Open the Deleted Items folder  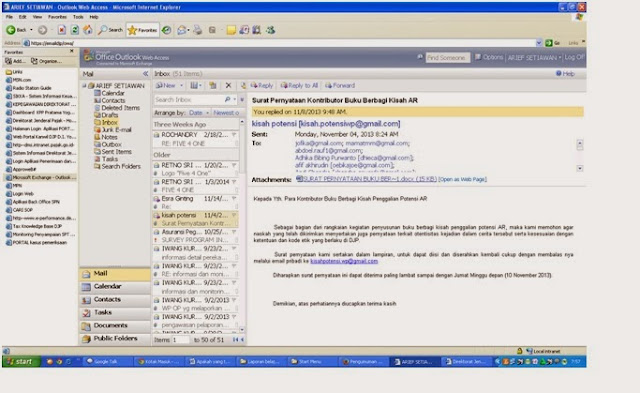coord(117,108)
